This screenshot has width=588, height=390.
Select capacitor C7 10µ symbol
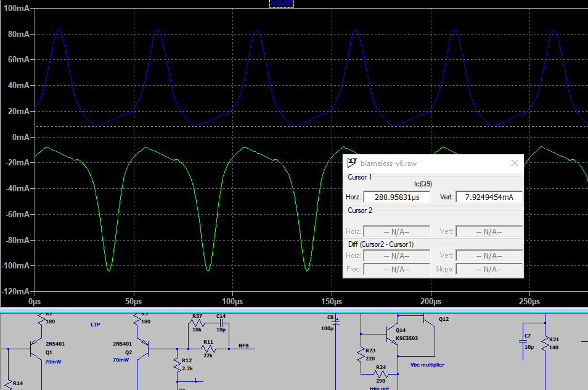(x=523, y=341)
